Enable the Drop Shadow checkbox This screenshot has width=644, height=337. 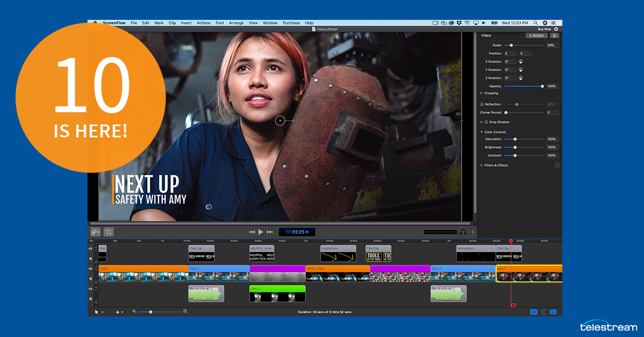click(486, 122)
